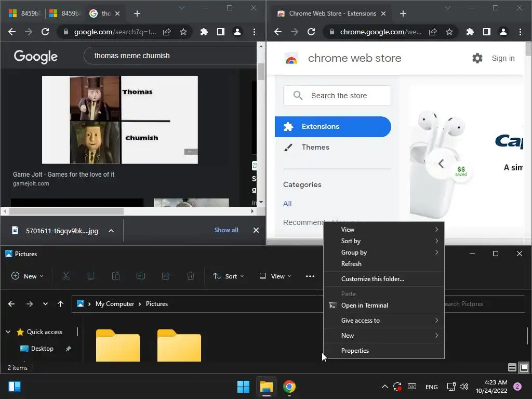
Task: Switch File Explorer to large icons view layout
Action: click(524, 367)
